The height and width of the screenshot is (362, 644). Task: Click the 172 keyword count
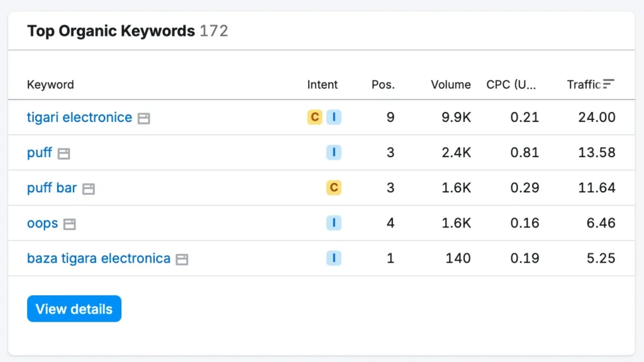(x=214, y=31)
